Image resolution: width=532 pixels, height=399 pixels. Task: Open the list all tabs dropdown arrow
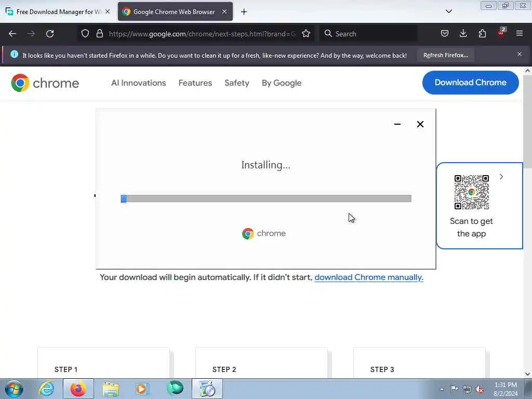click(x=448, y=11)
